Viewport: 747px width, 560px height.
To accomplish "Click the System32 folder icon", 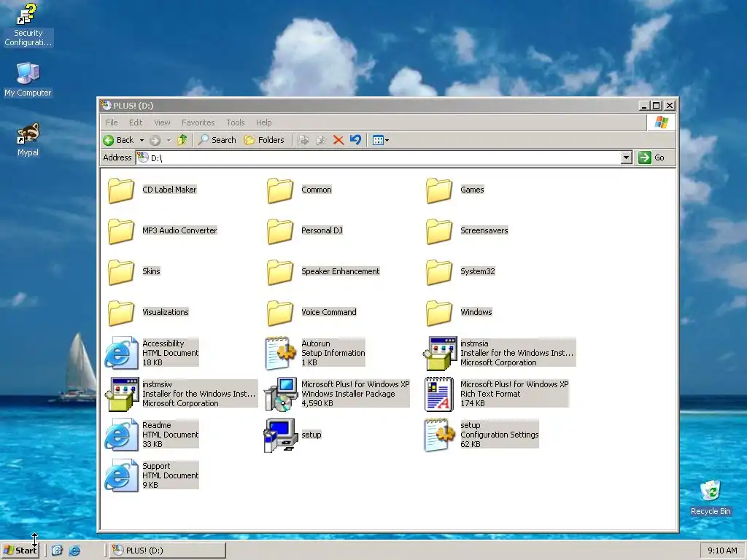I will tap(439, 273).
